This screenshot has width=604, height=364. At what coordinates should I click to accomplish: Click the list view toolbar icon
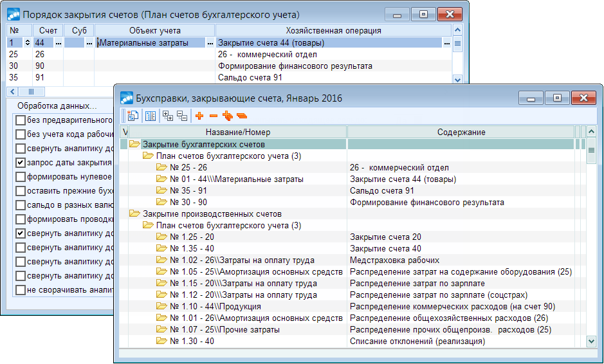pos(151,116)
